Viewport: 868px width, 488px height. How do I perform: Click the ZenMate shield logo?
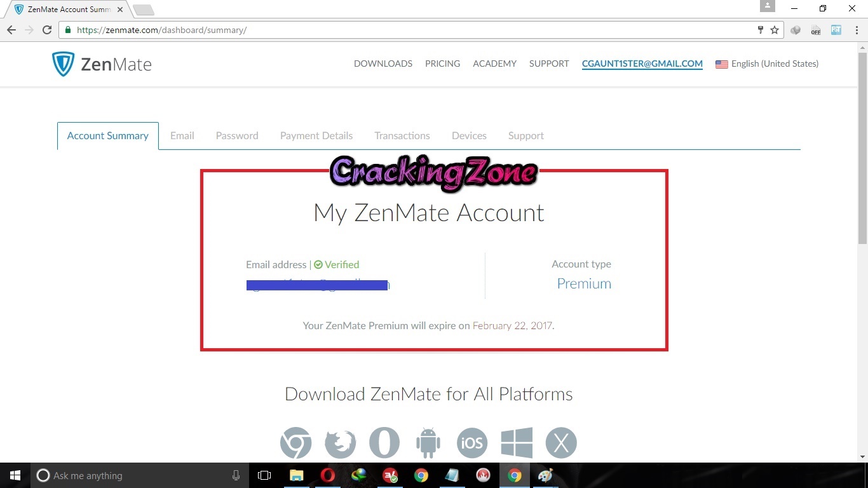[63, 64]
